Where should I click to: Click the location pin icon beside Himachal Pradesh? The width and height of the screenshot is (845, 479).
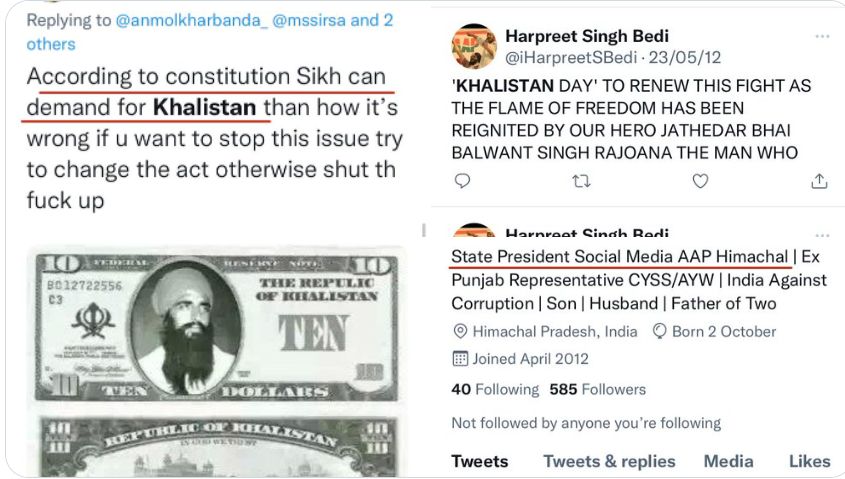click(x=460, y=331)
